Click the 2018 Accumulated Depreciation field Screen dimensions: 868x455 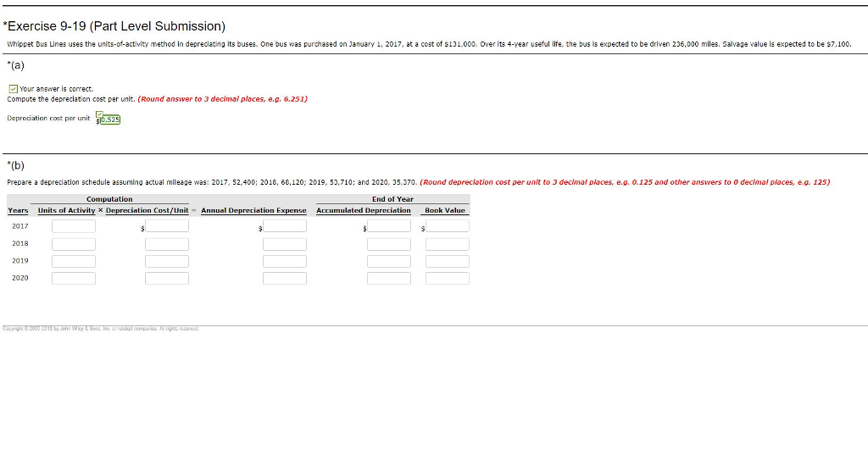pos(389,244)
